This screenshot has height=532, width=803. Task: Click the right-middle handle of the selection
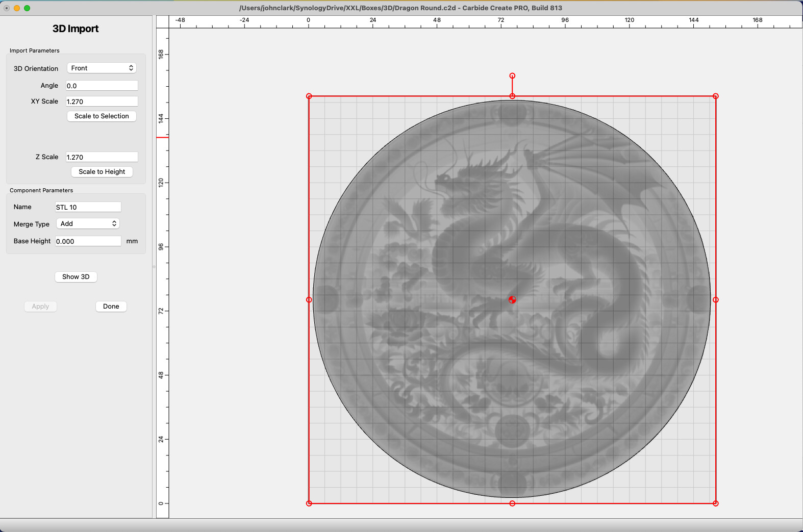(x=716, y=300)
